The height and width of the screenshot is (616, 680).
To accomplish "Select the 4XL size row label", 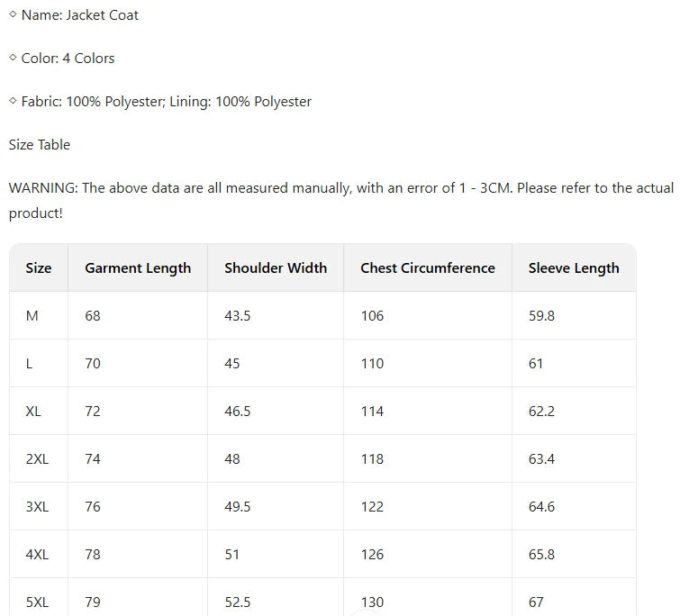I will pos(38,554).
